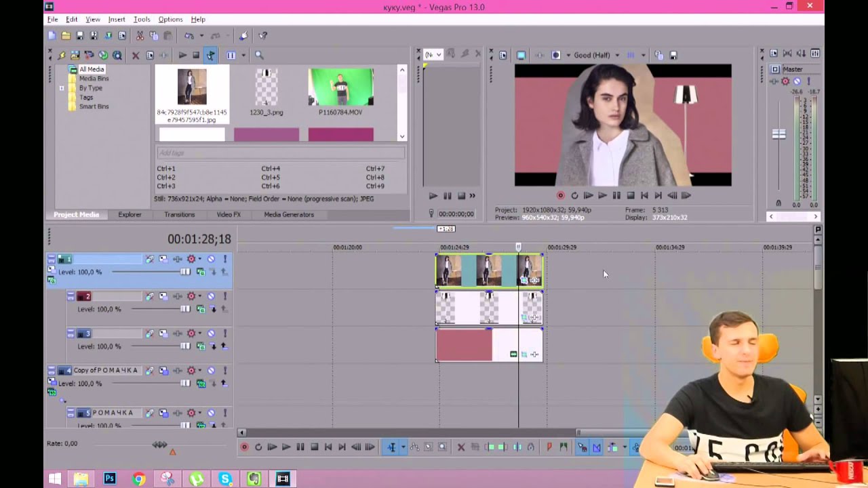Viewport: 868px width, 488px height.
Task: Click the Open project folder icon
Action: click(66, 35)
